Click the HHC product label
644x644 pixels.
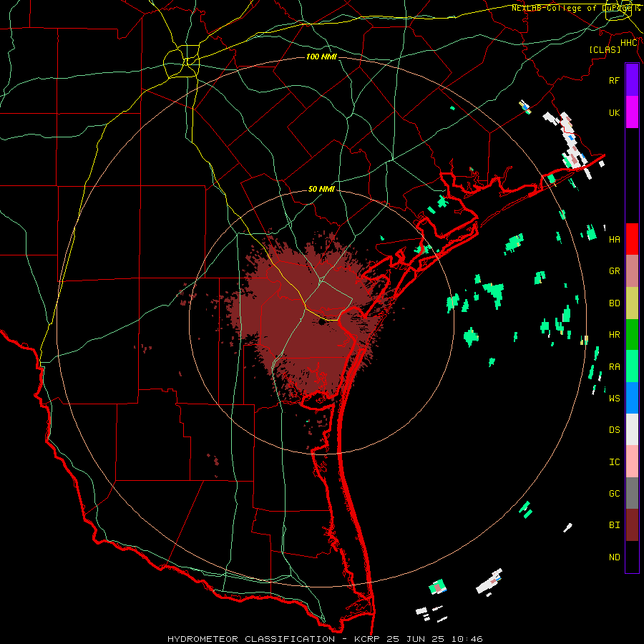629,43
